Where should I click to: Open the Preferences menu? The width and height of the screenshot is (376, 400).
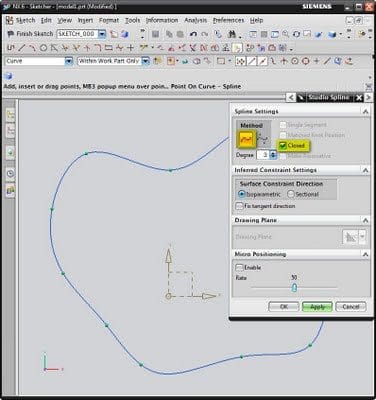pos(228,20)
